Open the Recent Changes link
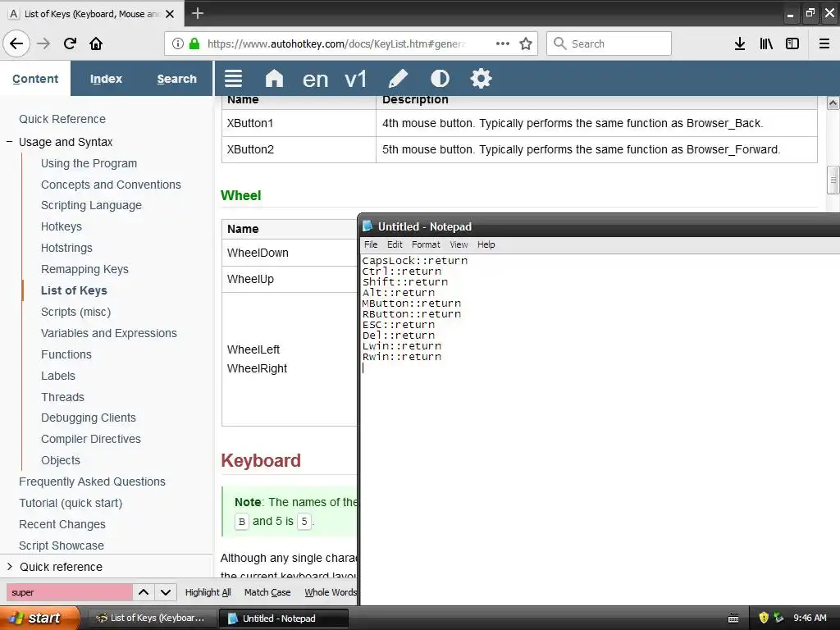Image resolution: width=840 pixels, height=630 pixels. [62, 524]
